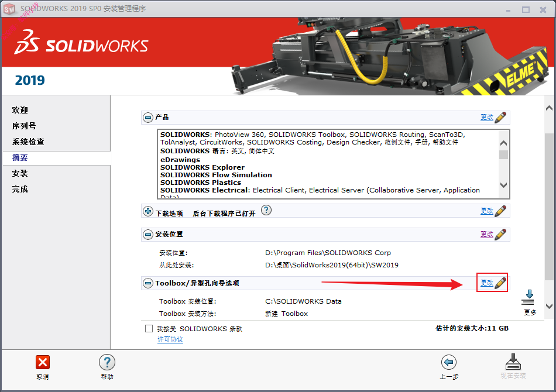The height and width of the screenshot is (392, 556).
Task: Select the 序列号 step in sidebar
Action: click(x=24, y=126)
